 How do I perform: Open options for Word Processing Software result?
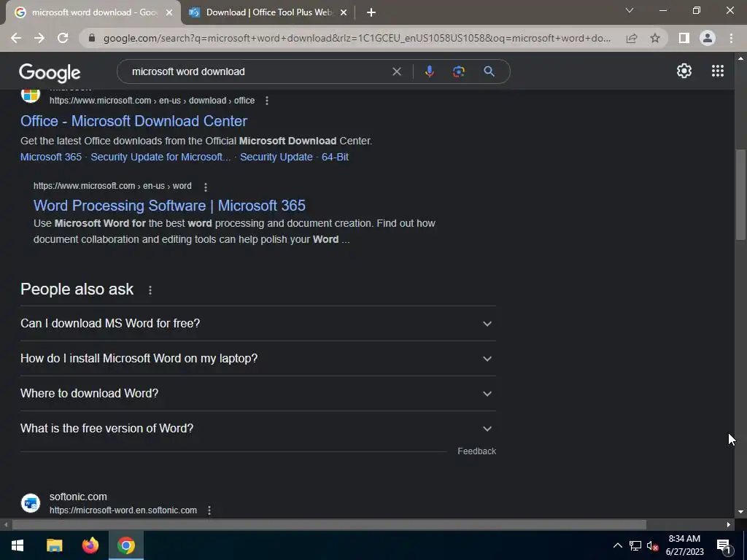205,187
